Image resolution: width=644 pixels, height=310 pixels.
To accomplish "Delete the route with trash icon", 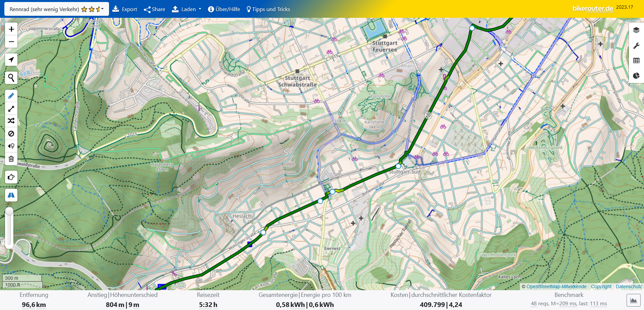I will (11, 159).
